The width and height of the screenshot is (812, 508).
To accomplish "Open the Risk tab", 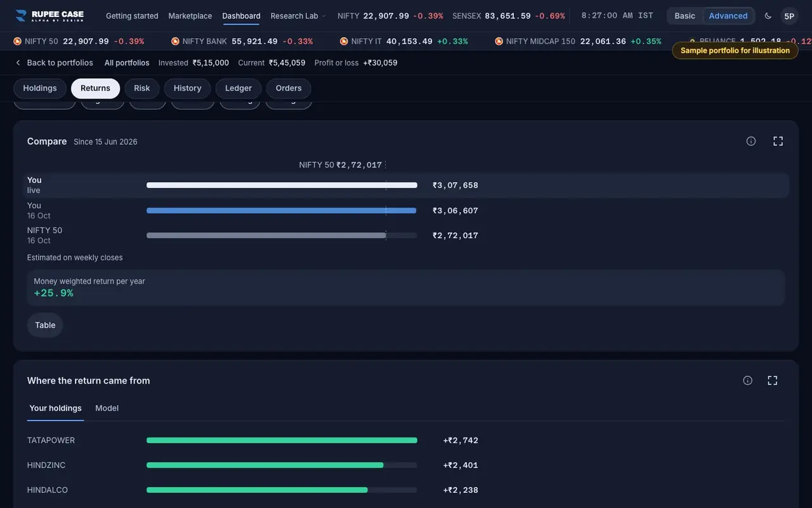I will pyautogui.click(x=142, y=88).
